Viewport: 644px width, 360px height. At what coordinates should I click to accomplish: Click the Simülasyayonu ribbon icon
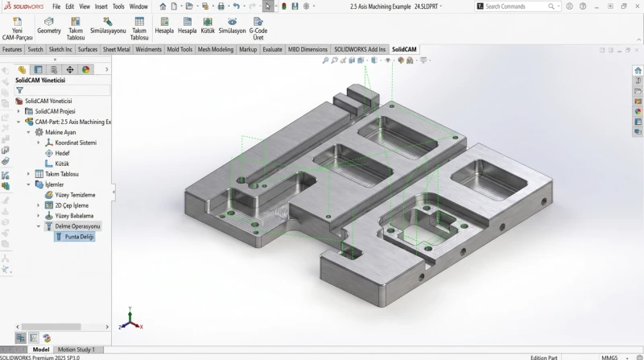108,26
